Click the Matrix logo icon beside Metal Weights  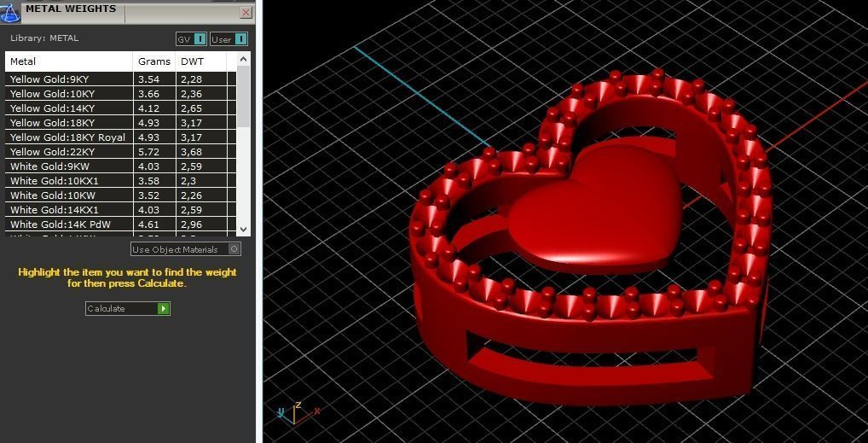coord(9,12)
